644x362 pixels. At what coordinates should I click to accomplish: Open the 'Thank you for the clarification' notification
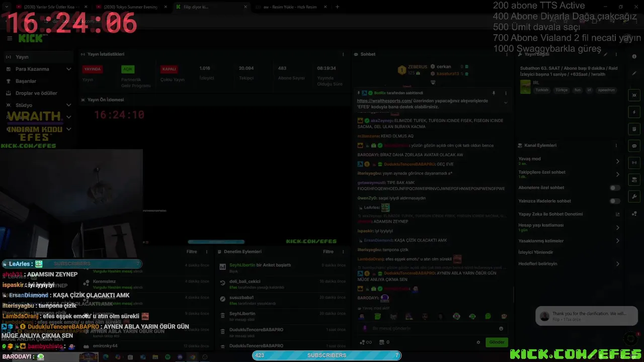point(586,316)
